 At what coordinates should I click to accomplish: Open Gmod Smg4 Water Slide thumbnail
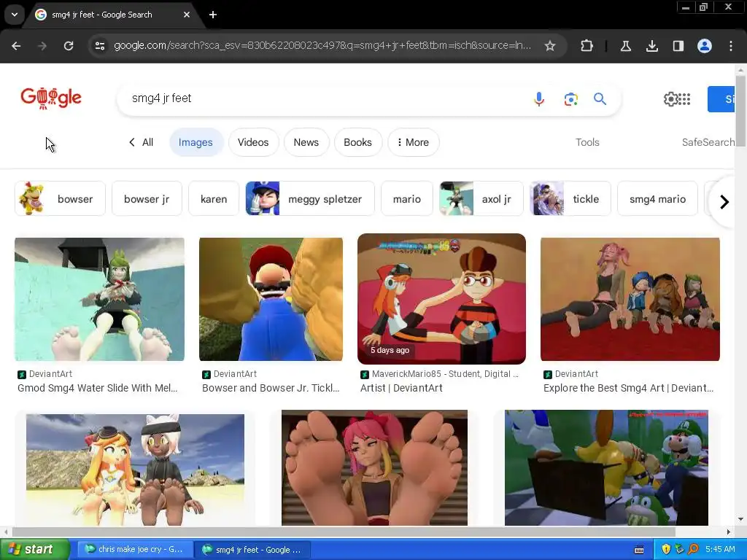[x=99, y=299]
